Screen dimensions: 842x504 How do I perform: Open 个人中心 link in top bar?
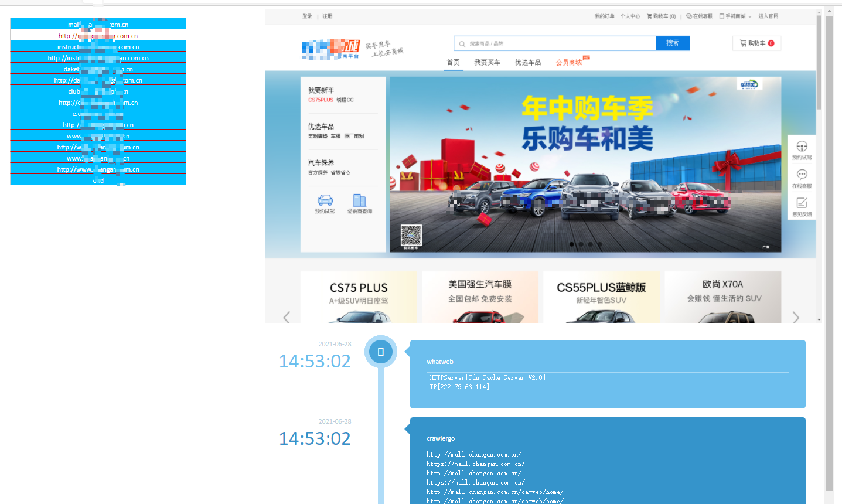point(630,16)
